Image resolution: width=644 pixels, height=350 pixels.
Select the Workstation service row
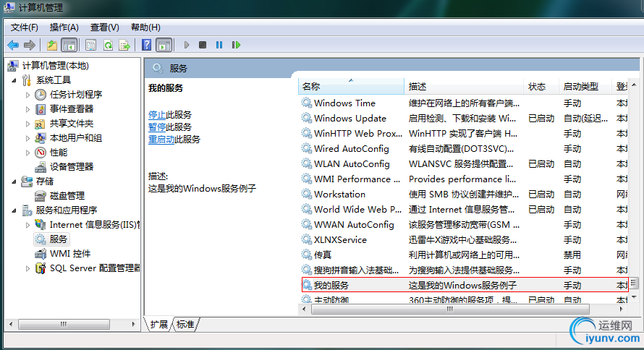[x=464, y=194]
